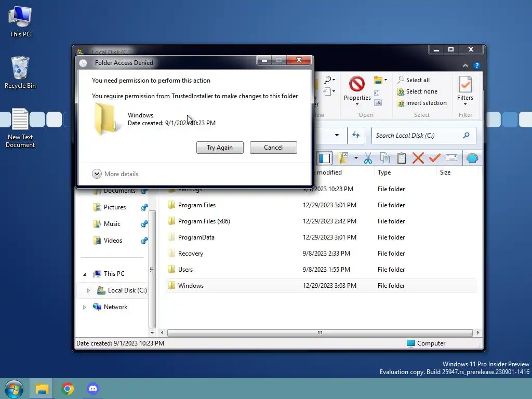The image size is (532, 399).
Task: Click the blue shell icon in toolbar
Action: point(472,158)
